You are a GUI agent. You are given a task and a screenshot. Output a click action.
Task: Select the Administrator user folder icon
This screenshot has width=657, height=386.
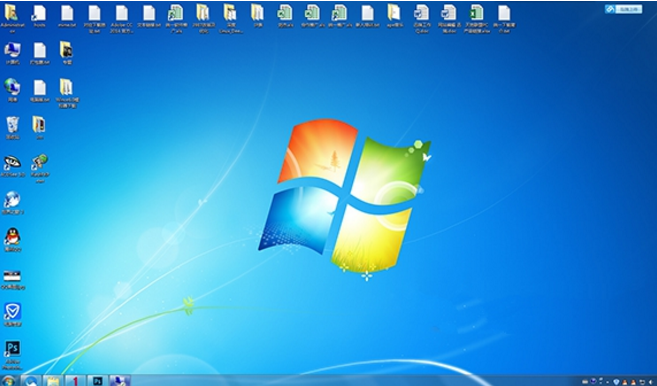tap(12, 18)
